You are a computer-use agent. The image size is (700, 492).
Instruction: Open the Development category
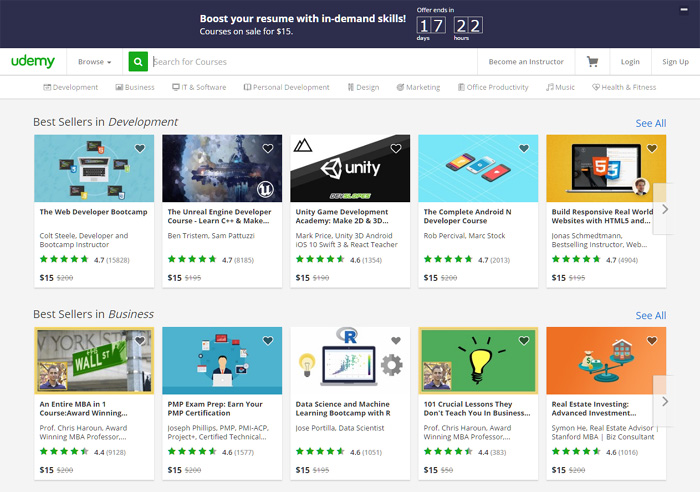pos(71,87)
